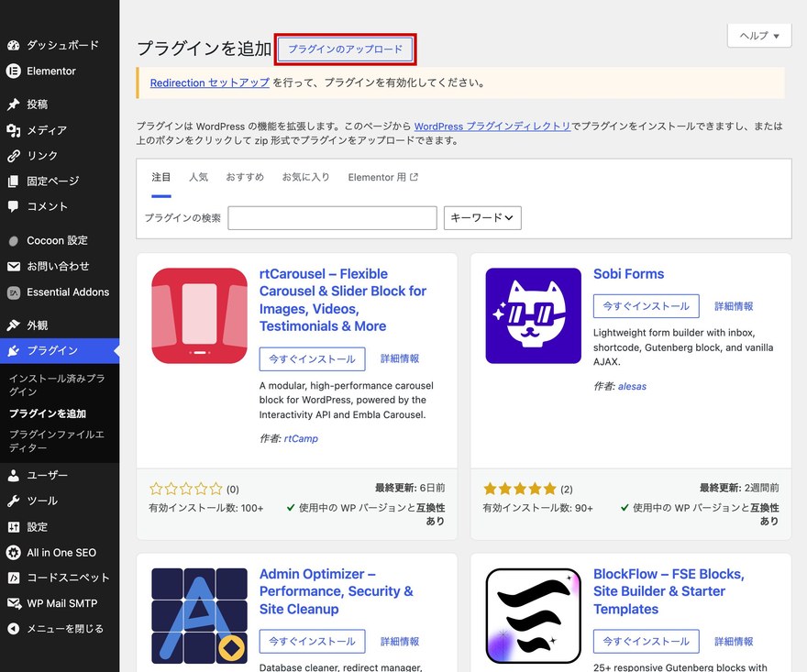Focus the プラグインの検索 input field
Viewport: 807px width, 672px height.
[333, 217]
